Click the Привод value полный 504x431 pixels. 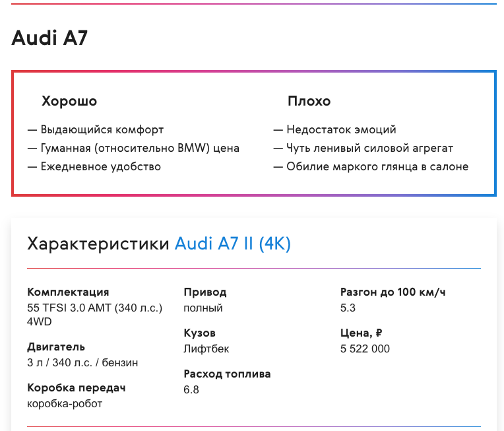point(203,308)
